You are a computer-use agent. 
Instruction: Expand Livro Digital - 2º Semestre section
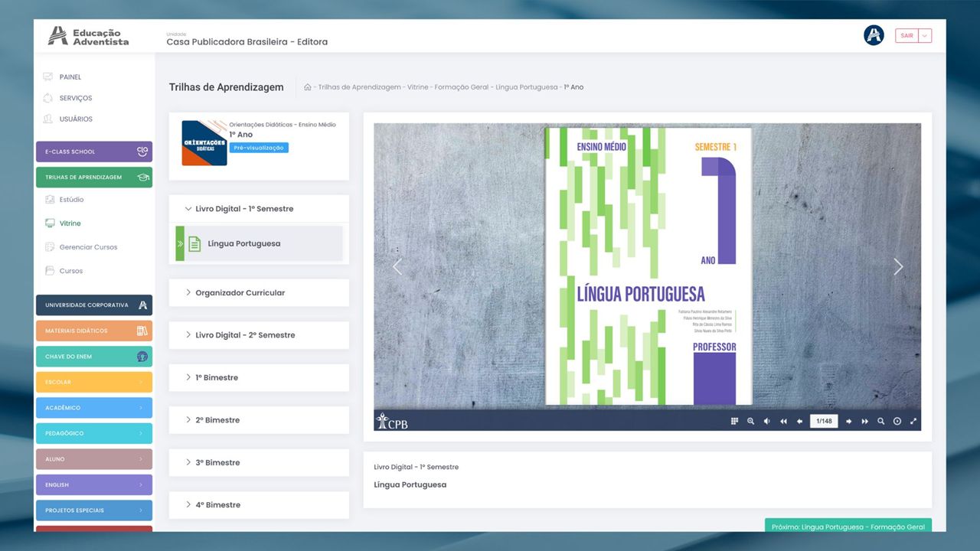click(x=259, y=335)
